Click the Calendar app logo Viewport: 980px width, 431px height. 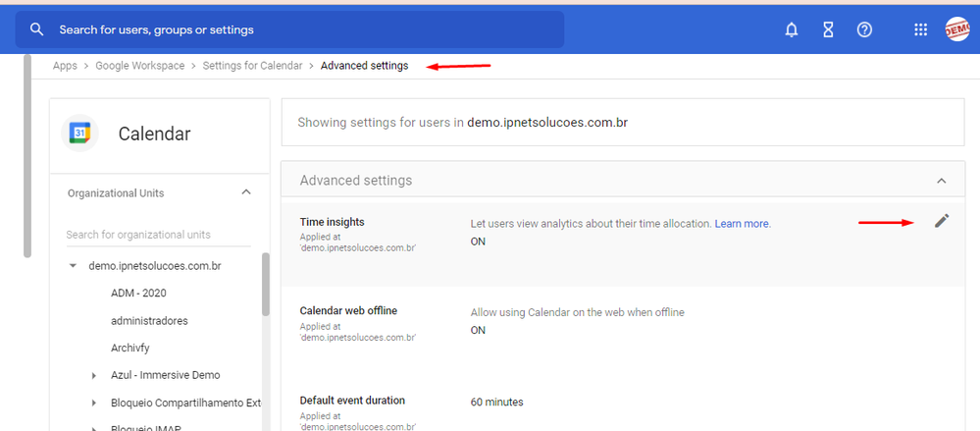click(80, 134)
